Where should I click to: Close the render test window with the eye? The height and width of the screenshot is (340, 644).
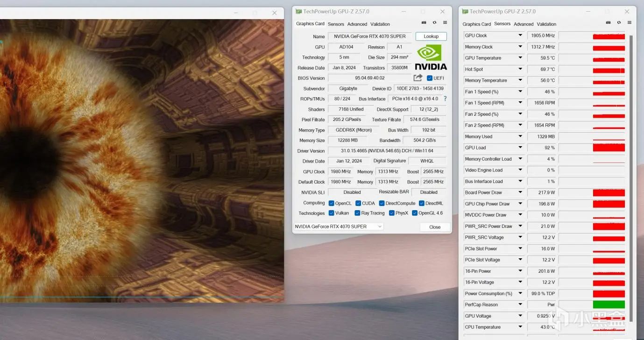(x=274, y=13)
